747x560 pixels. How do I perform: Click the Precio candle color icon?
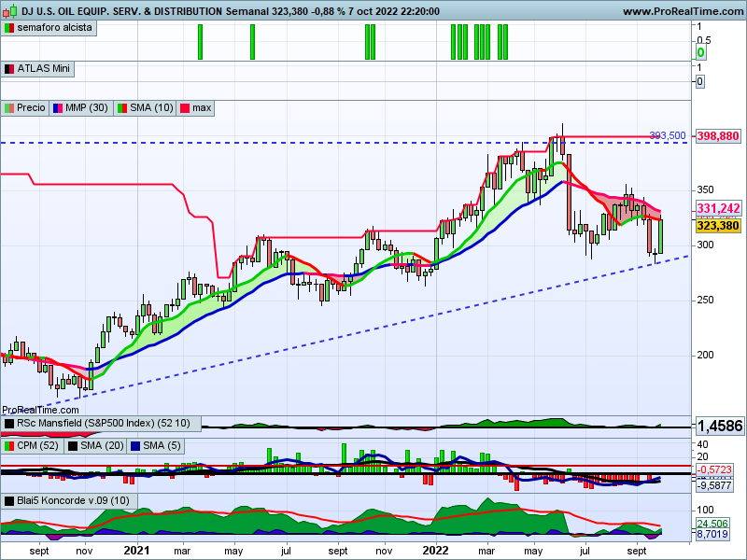(9, 108)
